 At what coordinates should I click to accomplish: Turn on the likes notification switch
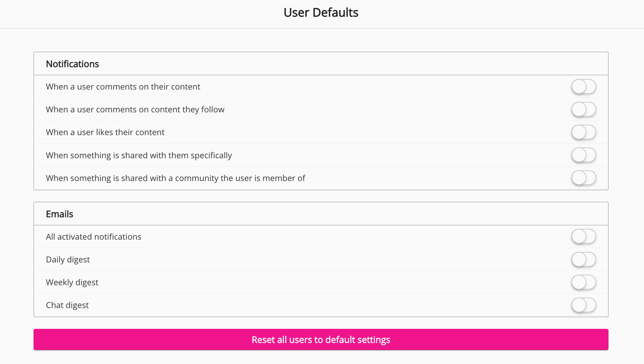[x=583, y=132]
